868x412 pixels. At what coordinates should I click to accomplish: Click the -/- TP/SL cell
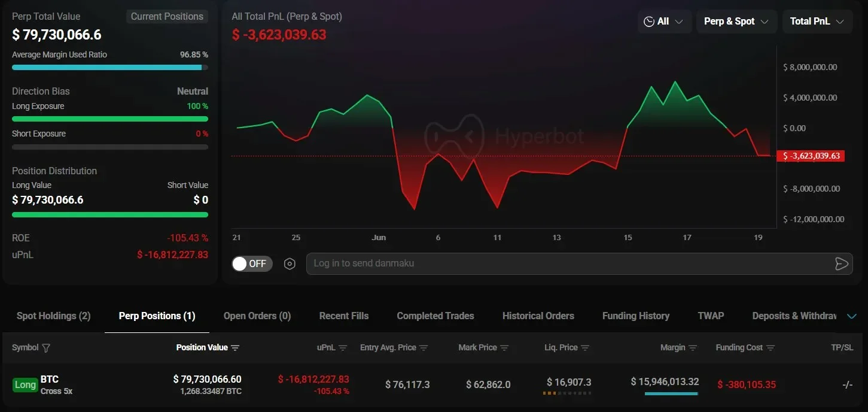pyautogui.click(x=847, y=384)
